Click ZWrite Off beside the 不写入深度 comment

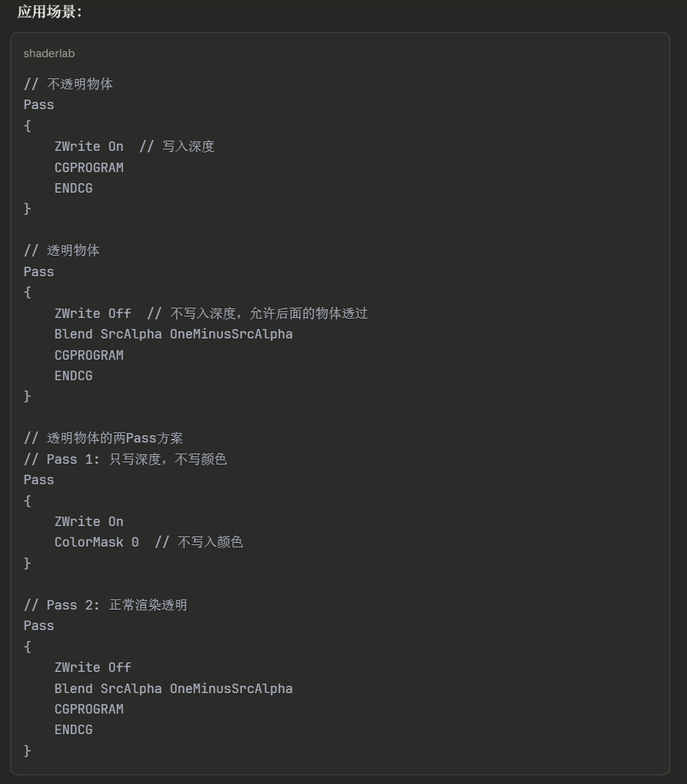click(92, 314)
